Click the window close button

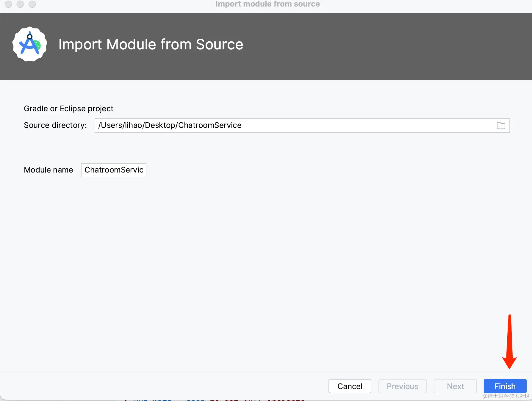tap(8, 4)
